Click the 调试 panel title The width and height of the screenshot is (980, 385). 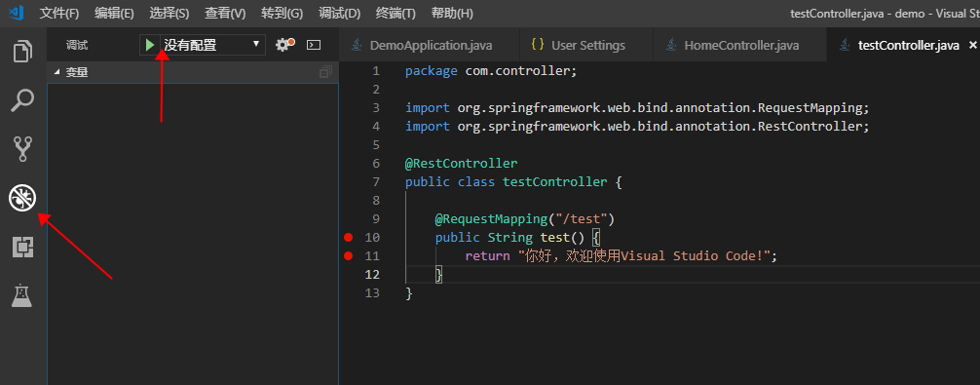(77, 45)
